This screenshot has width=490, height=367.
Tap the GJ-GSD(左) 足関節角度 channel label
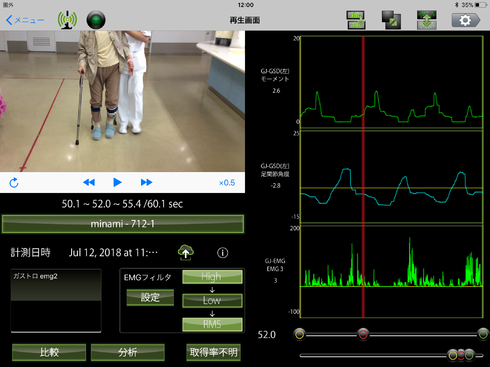click(x=275, y=170)
